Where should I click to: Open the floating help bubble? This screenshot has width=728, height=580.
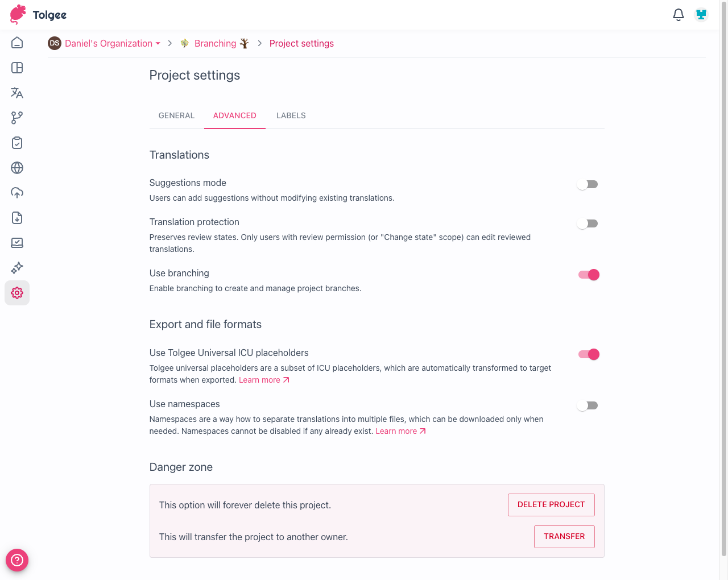pos(17,560)
